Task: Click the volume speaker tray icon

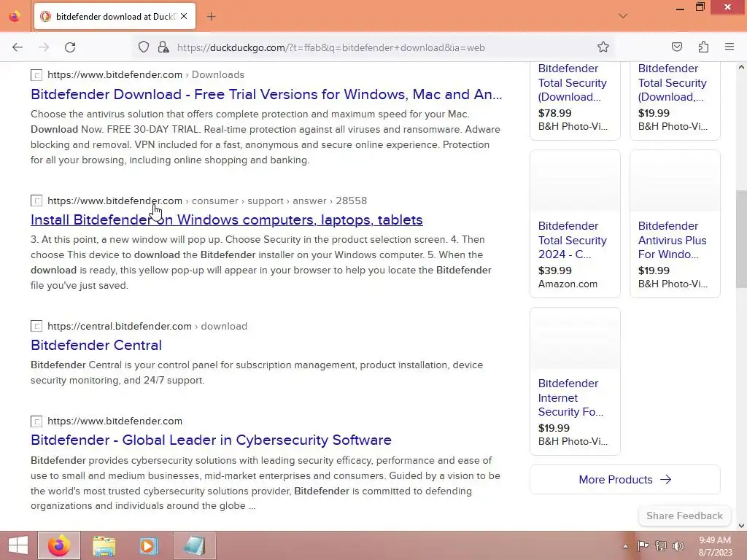Action: pyautogui.click(x=678, y=545)
